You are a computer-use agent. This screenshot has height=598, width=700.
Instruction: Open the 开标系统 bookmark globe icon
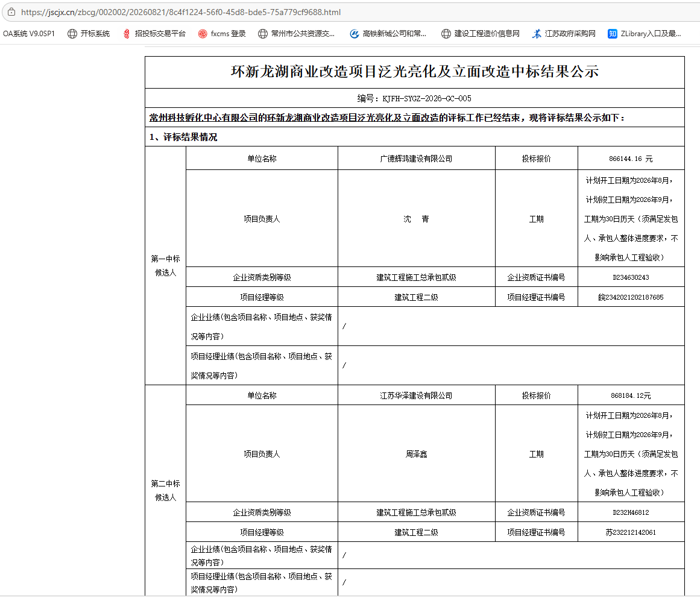tap(72, 34)
